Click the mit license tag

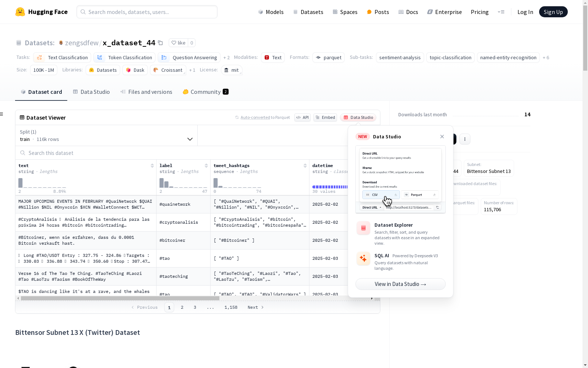point(232,70)
